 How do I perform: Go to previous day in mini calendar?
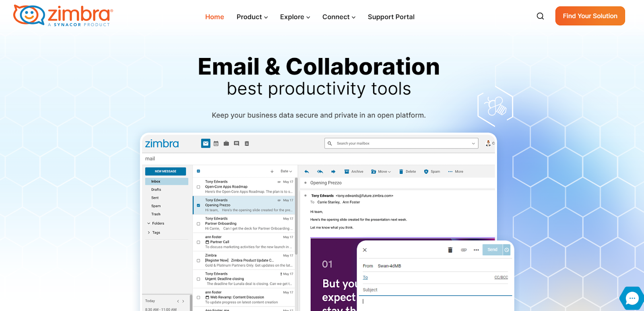pyautogui.click(x=178, y=301)
